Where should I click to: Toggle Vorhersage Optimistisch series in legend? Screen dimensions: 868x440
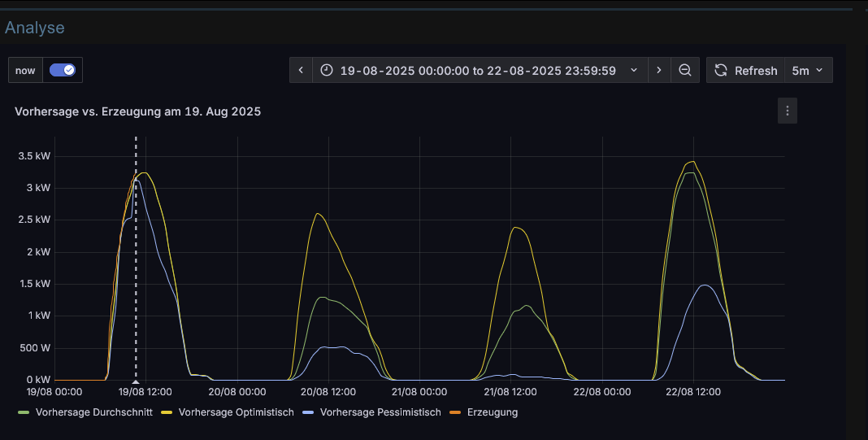click(x=236, y=412)
